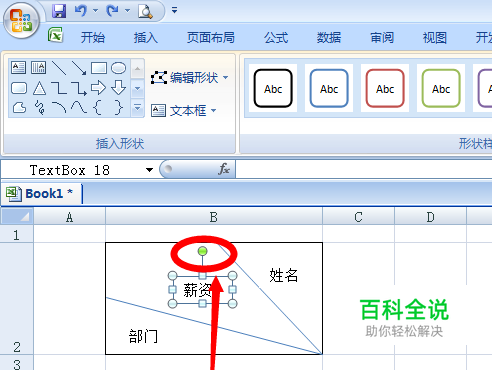Open the 审阅 ribbon tab
492x370 pixels.
click(x=382, y=38)
